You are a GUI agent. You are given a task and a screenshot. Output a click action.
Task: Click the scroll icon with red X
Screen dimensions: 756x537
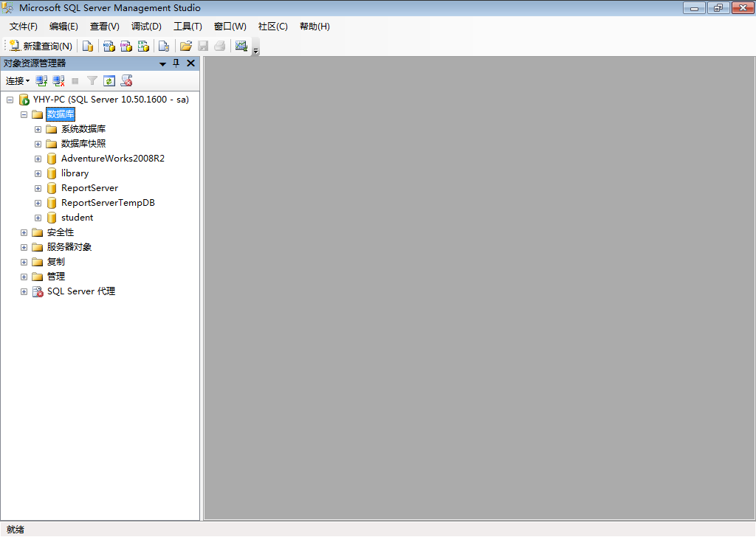tap(127, 81)
